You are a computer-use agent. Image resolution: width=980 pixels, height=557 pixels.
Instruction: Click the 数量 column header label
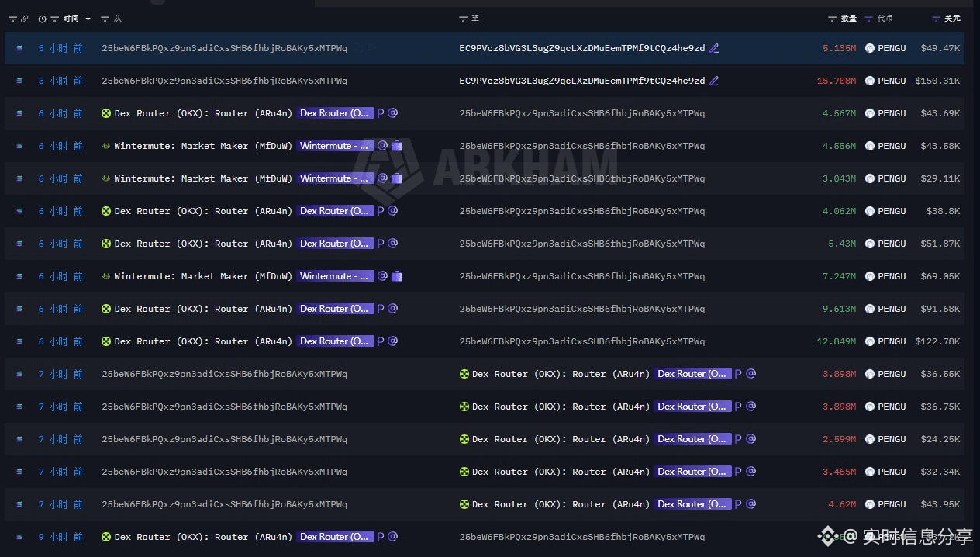point(849,19)
